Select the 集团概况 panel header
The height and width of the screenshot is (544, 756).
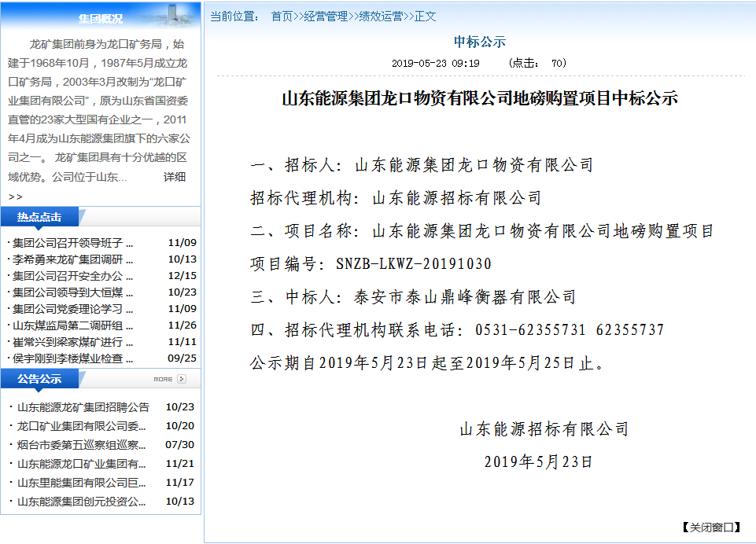click(x=100, y=18)
